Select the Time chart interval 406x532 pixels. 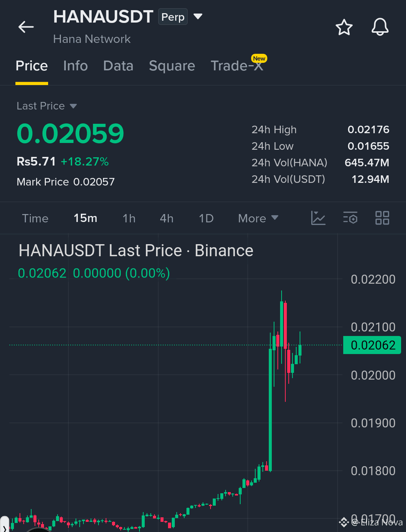click(x=35, y=218)
